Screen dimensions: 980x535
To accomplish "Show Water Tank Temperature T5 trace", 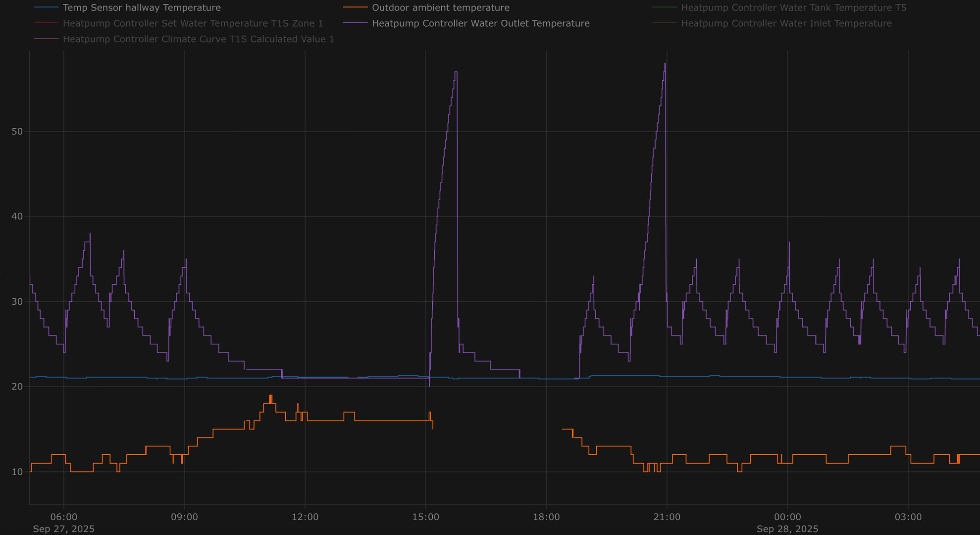I will (x=793, y=8).
